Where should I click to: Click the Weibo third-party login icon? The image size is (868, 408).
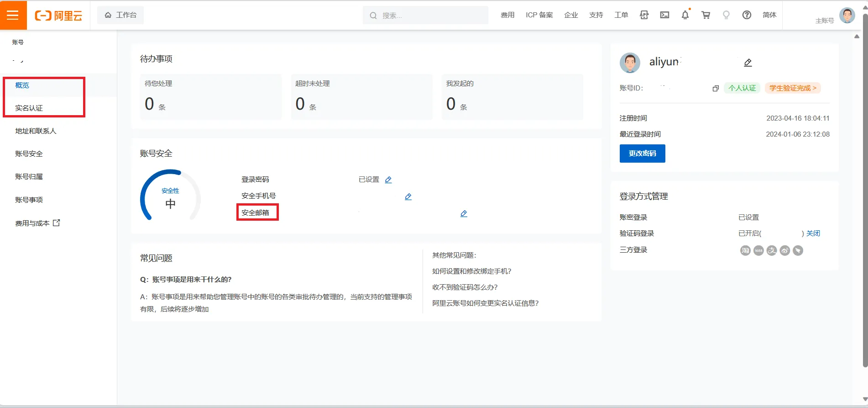tap(784, 250)
